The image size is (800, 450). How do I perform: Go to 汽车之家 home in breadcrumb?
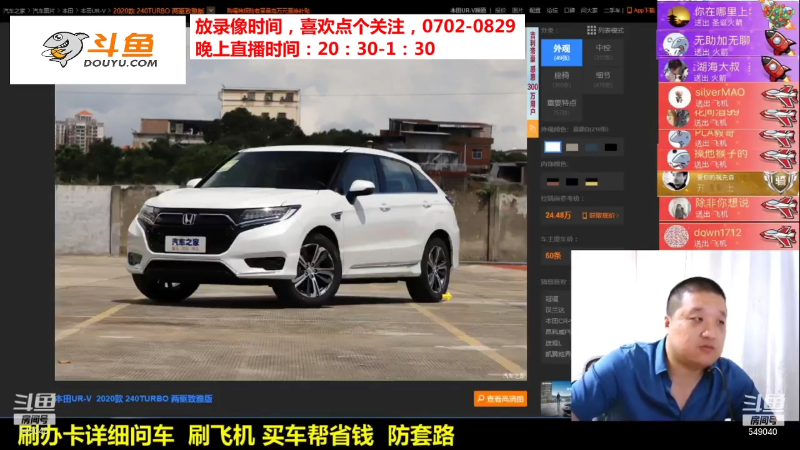click(x=14, y=10)
